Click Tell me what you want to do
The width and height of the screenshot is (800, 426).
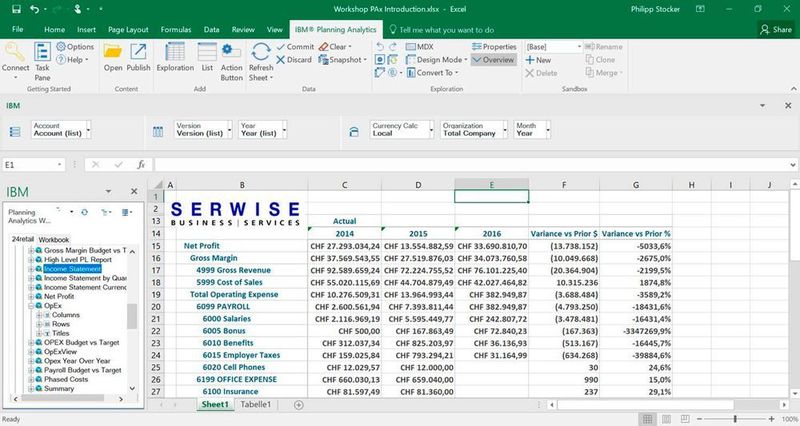click(442, 30)
